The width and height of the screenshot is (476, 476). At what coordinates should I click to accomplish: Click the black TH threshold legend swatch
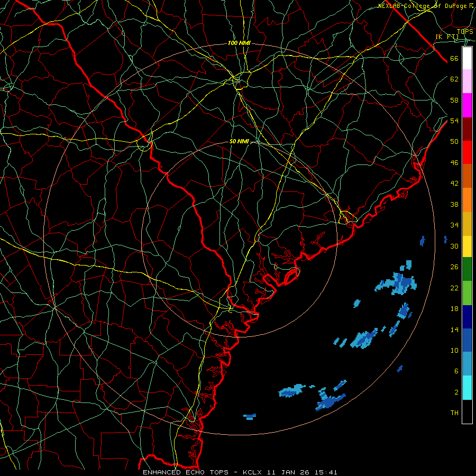(467, 411)
